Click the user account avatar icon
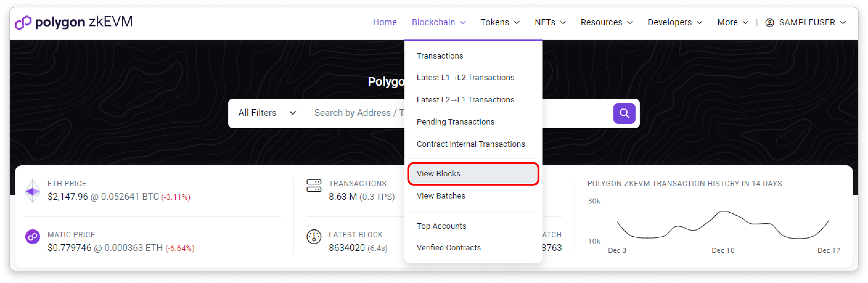This screenshot has height=283, width=868. (769, 23)
